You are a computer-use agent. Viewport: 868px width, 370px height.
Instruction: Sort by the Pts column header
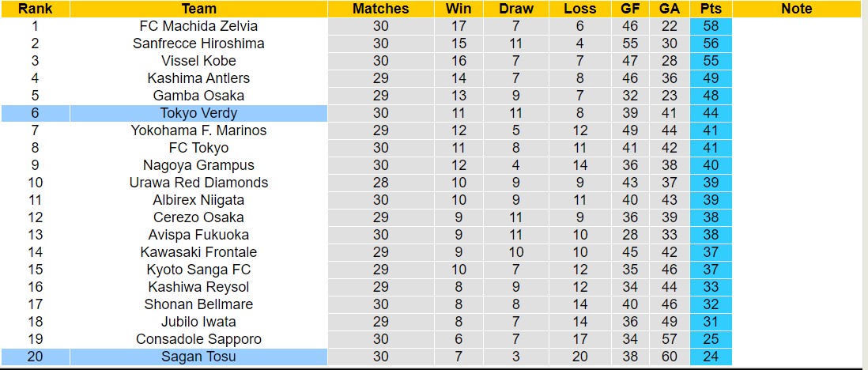710,9
